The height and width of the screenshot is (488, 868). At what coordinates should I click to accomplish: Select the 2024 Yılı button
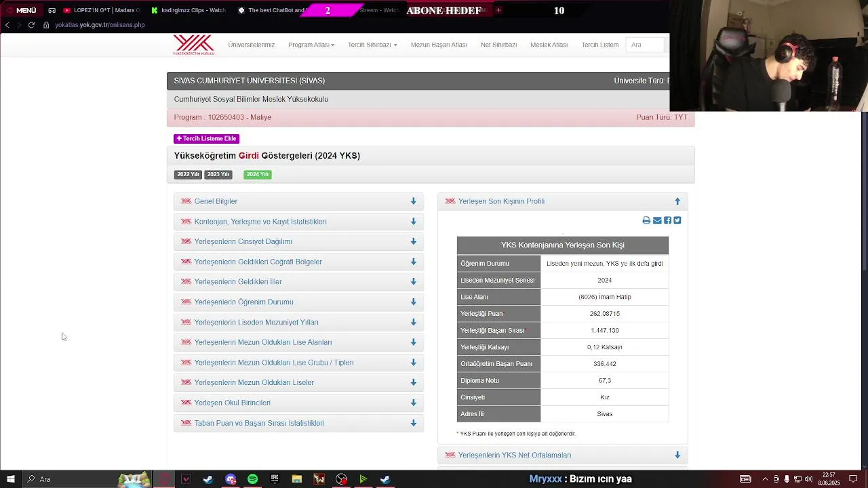[258, 174]
